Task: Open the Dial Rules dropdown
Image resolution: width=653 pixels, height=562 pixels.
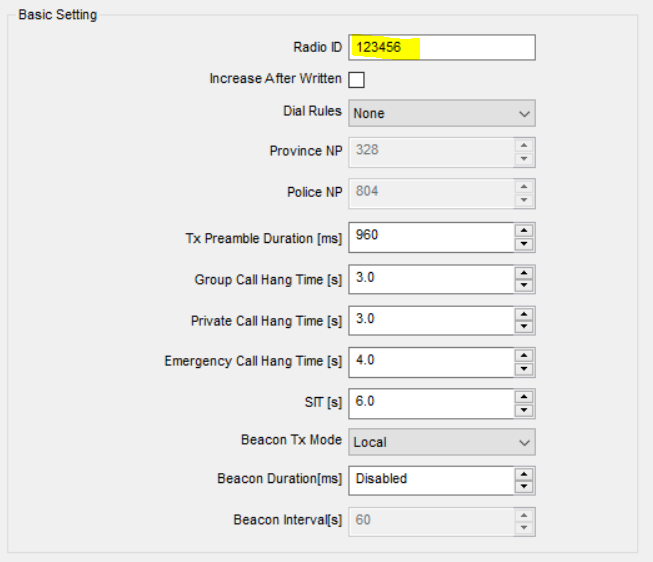Action: coord(442,113)
